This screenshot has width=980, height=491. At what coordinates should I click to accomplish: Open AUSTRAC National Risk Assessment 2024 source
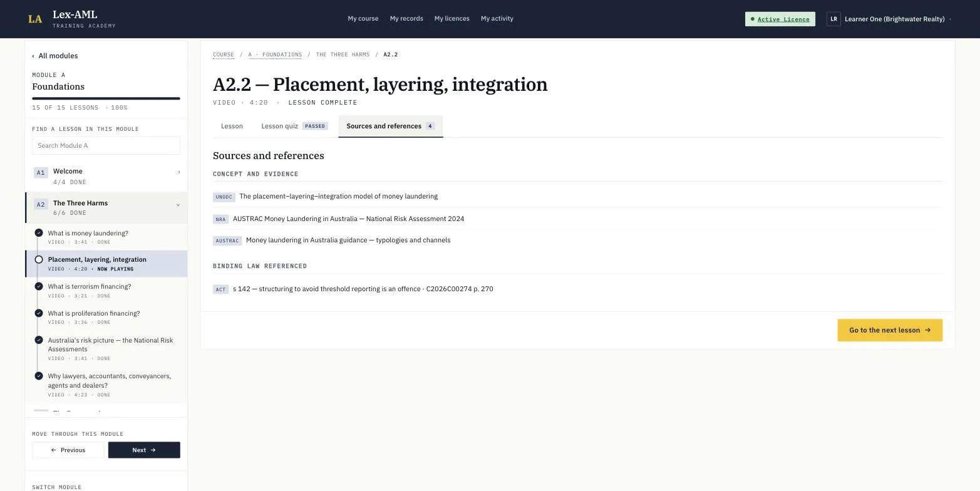pos(348,219)
